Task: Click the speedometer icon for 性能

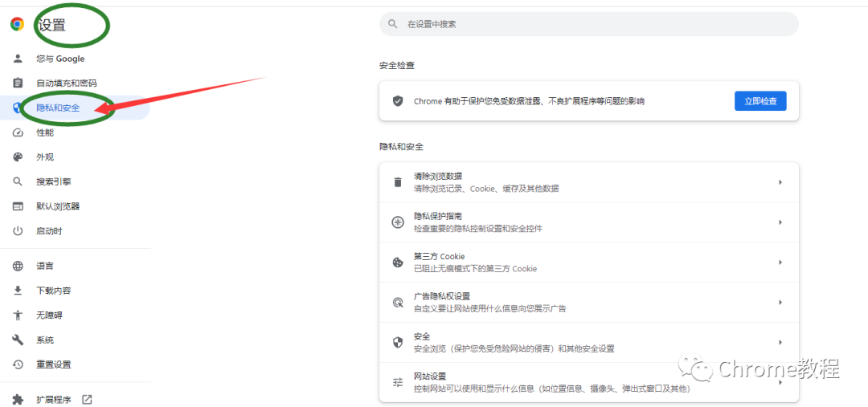Action: 18,132
